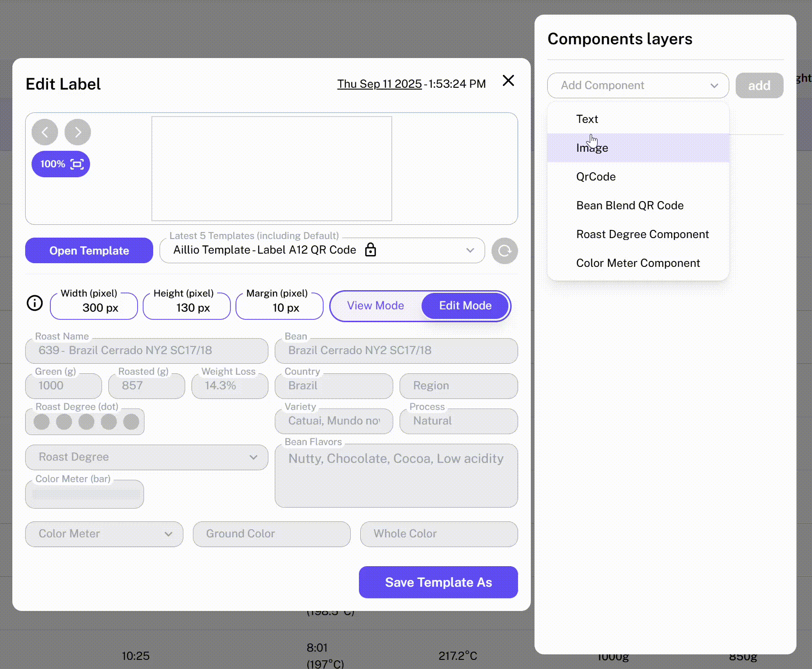
Task: Click the Color Meter bar
Action: (x=85, y=494)
